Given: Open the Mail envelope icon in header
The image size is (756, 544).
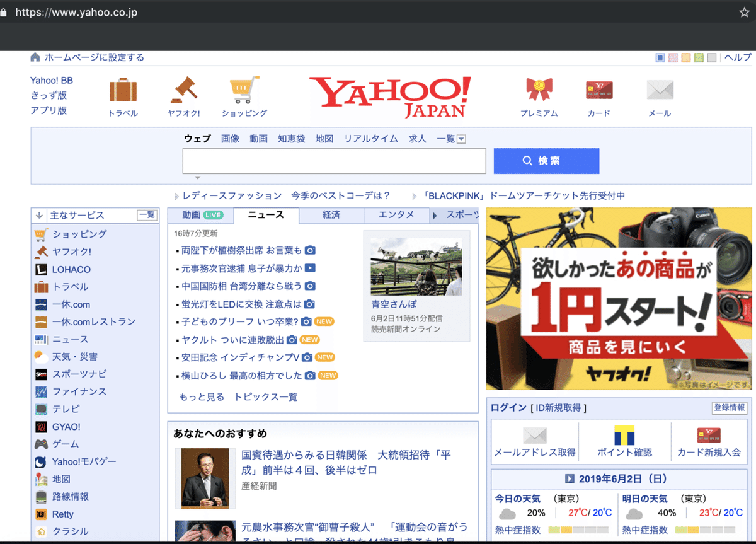Looking at the screenshot, I should pos(660,90).
